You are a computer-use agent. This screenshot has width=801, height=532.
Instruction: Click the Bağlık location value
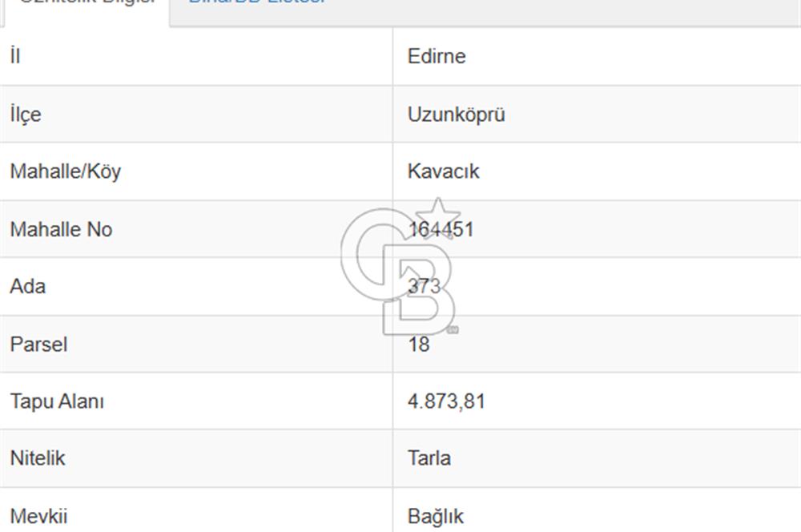tap(436, 516)
